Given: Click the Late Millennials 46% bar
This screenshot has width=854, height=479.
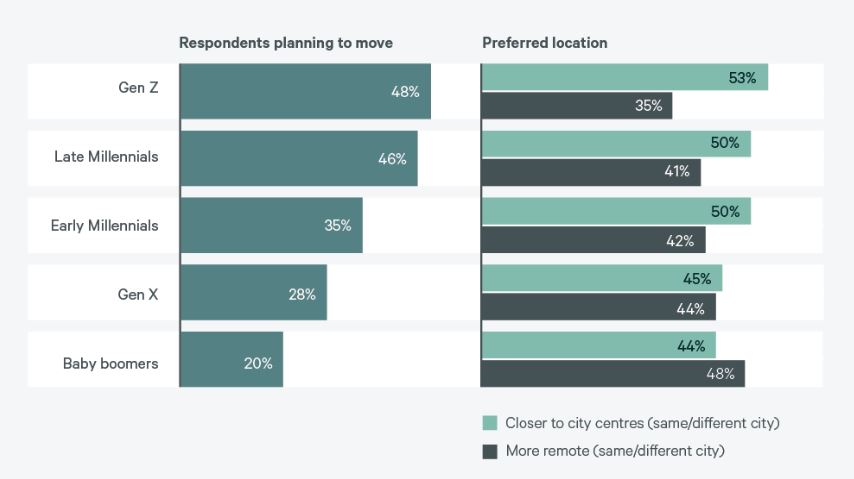Looking at the screenshot, I should click(x=299, y=159).
